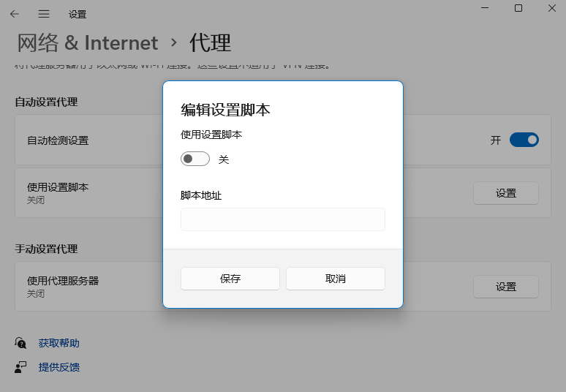The image size is (566, 392).
Task: Enable the 使用设置脚本 toggle in dialog
Action: click(x=195, y=159)
